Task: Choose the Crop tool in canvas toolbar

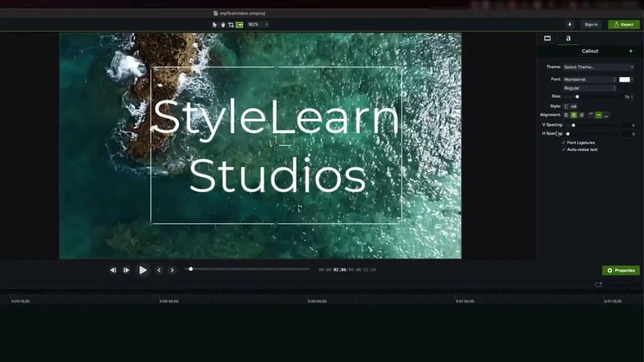Action: pyautogui.click(x=231, y=25)
